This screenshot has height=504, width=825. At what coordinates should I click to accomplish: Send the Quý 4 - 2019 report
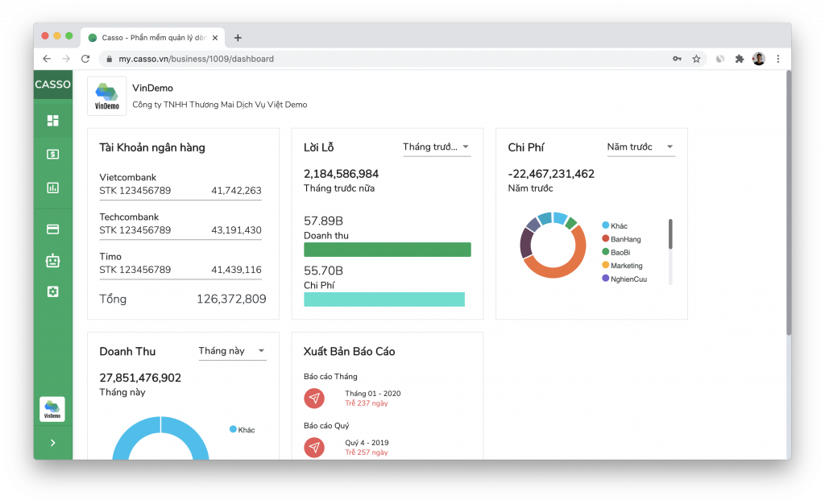(314, 448)
